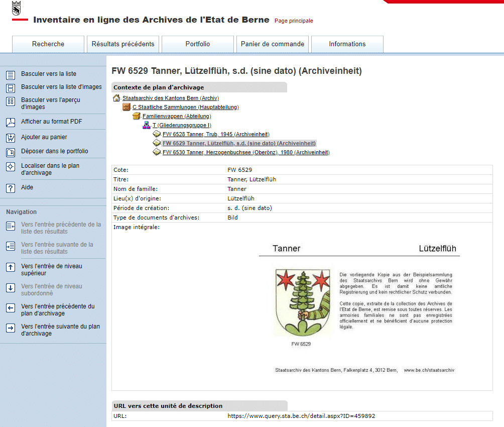Click the left arrow for previous archive plan entry

pos(11,308)
